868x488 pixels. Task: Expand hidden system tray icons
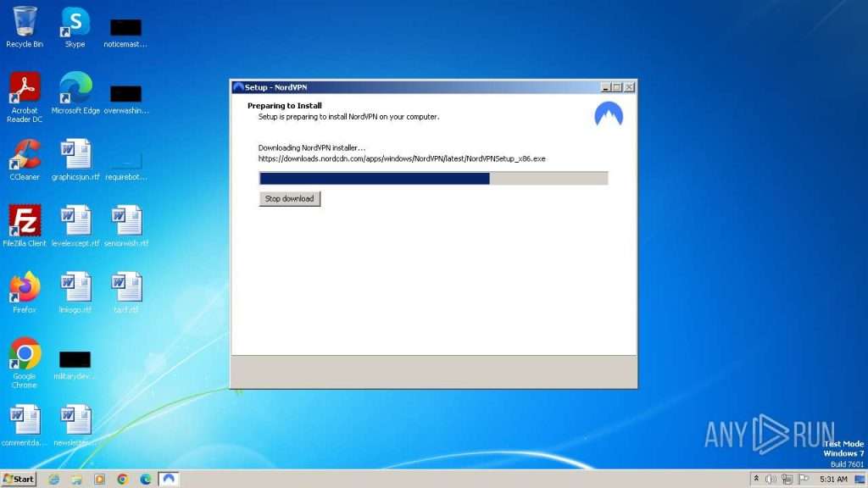point(757,479)
